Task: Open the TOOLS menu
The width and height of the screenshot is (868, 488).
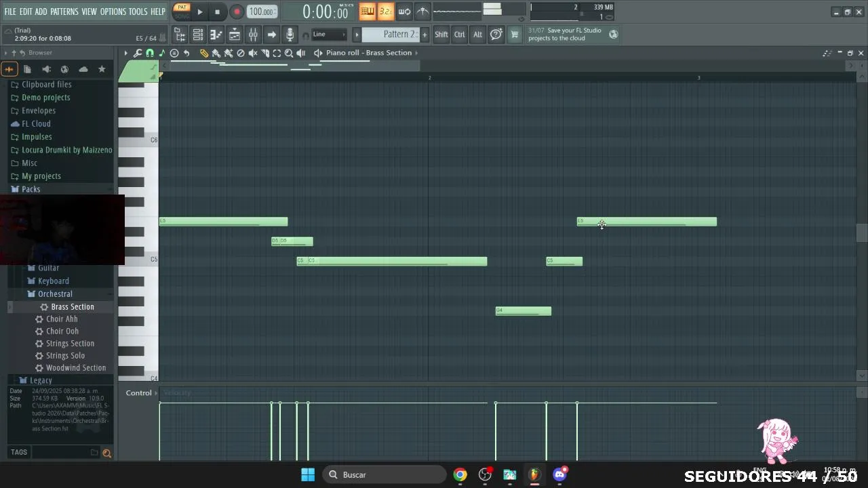Action: (x=138, y=12)
